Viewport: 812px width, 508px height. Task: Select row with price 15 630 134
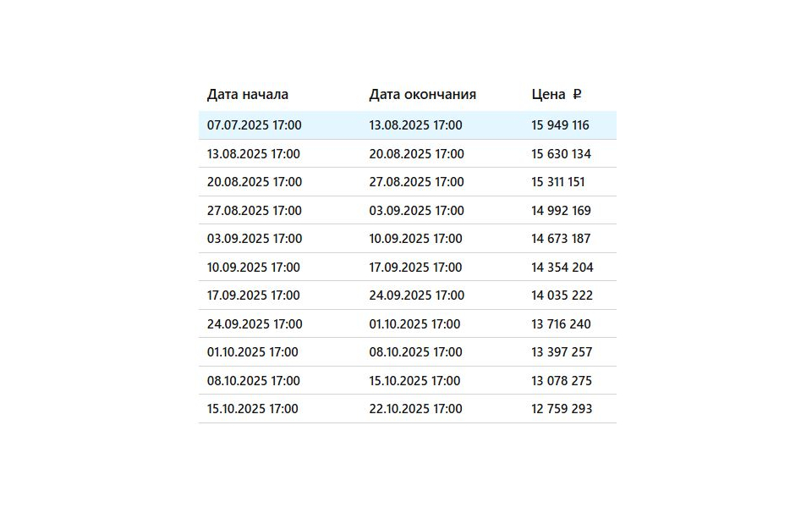pyautogui.click(x=408, y=153)
